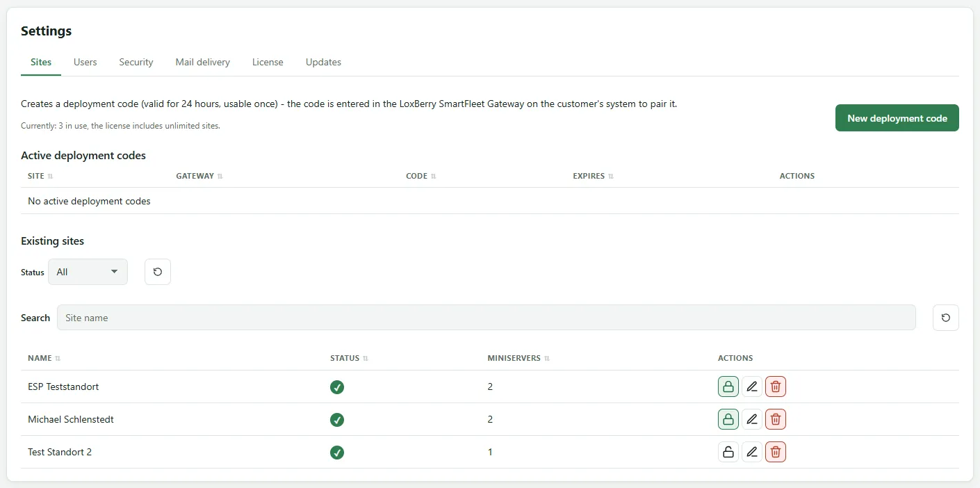
Task: Reset the site name search
Action: tap(946, 318)
